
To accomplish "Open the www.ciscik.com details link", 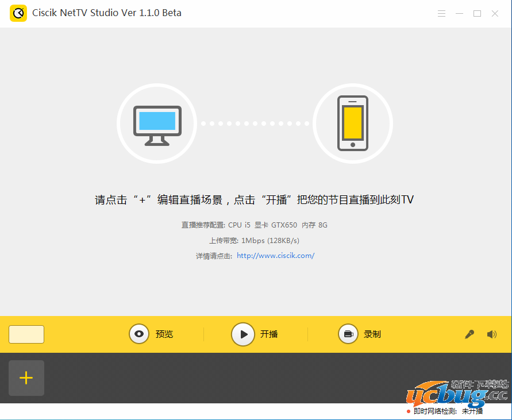I will [x=275, y=256].
